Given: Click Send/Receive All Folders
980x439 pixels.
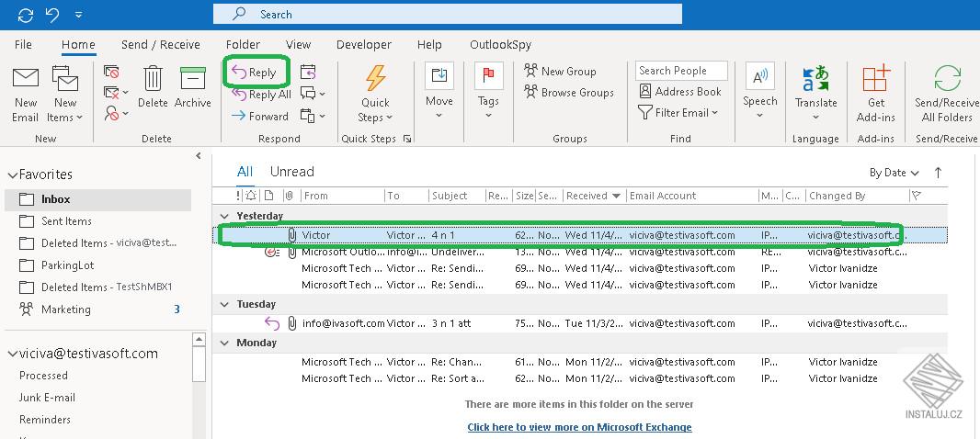Looking at the screenshot, I should click(x=948, y=95).
